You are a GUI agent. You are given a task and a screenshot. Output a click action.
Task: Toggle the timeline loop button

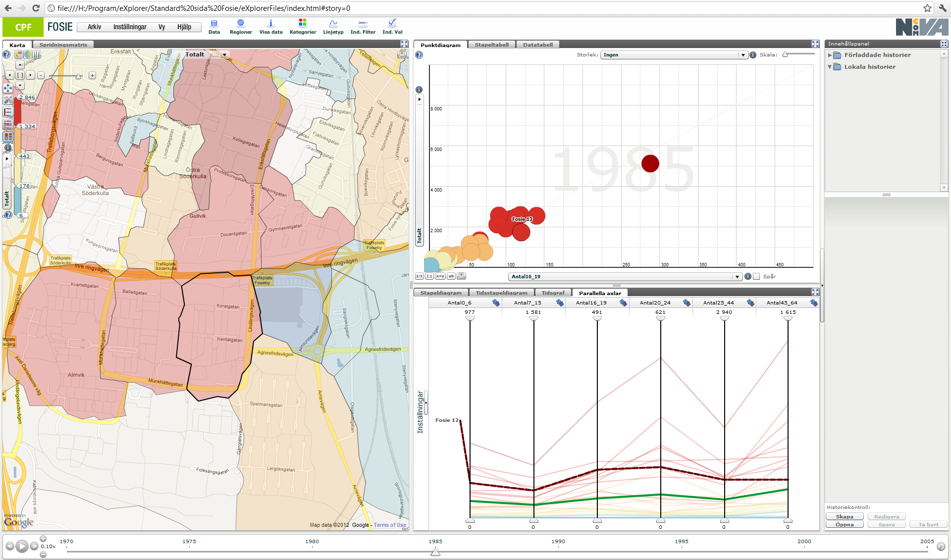click(941, 547)
